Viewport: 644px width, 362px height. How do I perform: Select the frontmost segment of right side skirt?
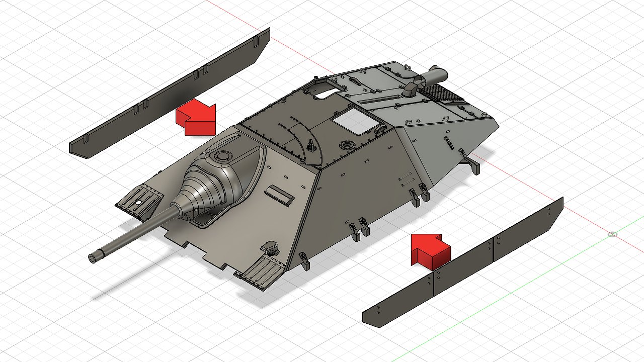(x=397, y=301)
